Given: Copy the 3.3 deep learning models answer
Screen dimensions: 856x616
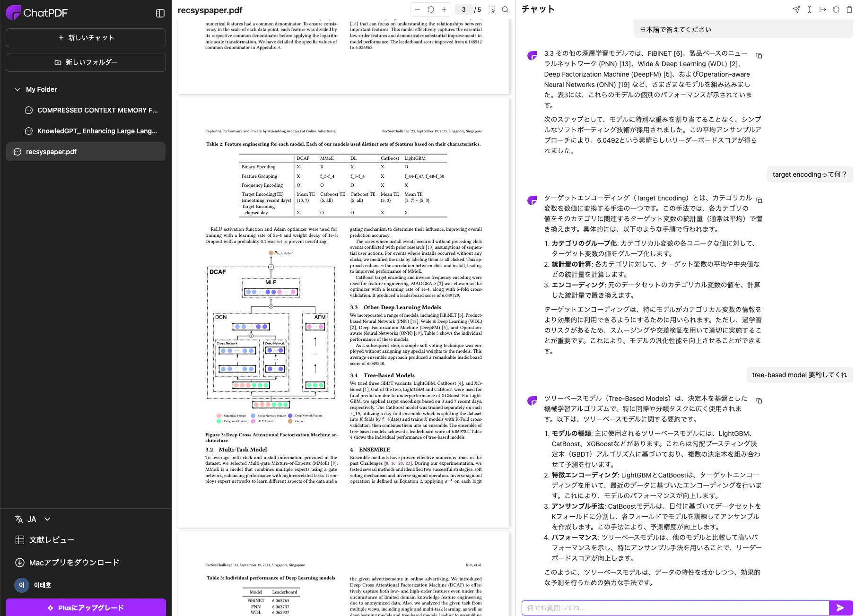Looking at the screenshot, I should (x=759, y=56).
